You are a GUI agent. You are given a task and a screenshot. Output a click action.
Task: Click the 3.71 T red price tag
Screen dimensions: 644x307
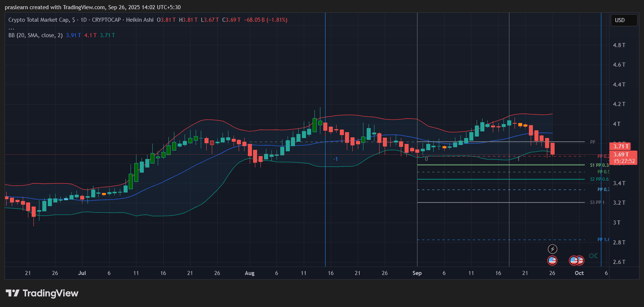pyautogui.click(x=621, y=147)
